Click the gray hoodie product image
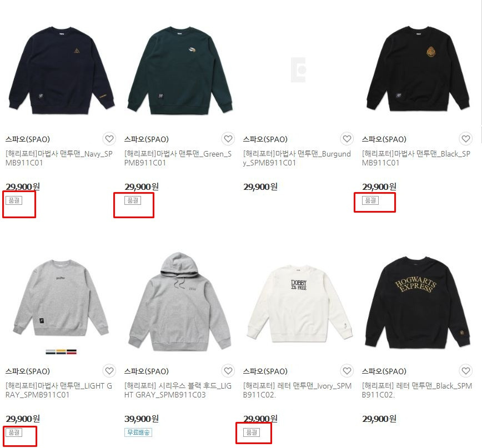 pos(180,302)
